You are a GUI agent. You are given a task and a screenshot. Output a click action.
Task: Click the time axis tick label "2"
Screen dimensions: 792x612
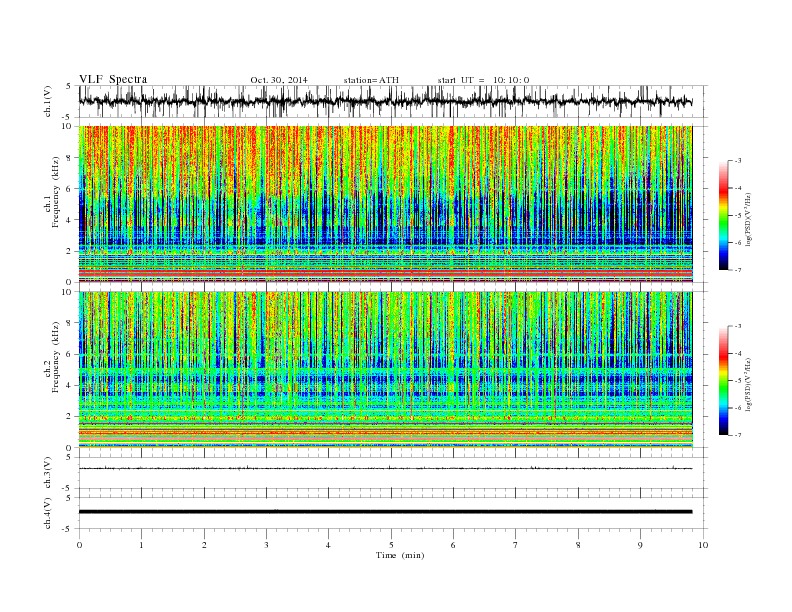pos(204,545)
